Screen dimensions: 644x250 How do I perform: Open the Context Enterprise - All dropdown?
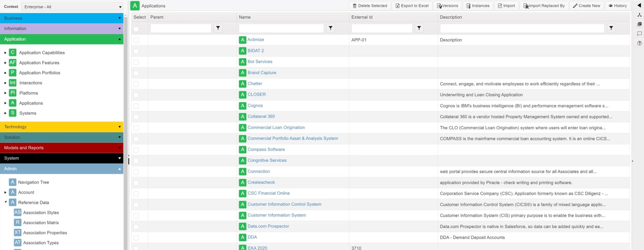pos(72,7)
